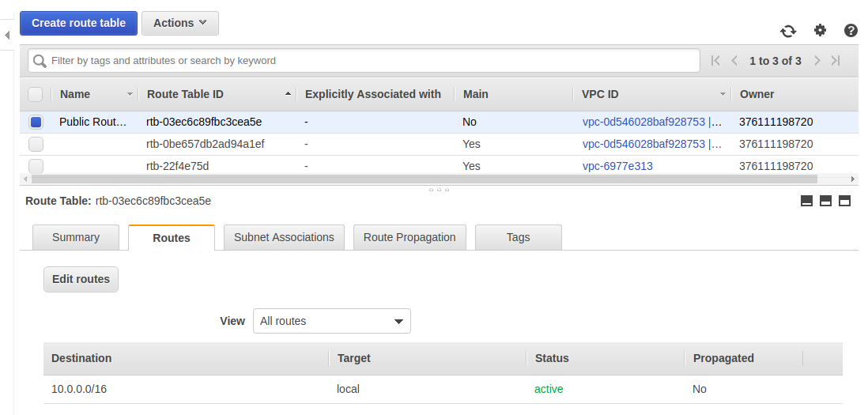Minimize the details pane with the leftmost pane-size icon

(807, 201)
